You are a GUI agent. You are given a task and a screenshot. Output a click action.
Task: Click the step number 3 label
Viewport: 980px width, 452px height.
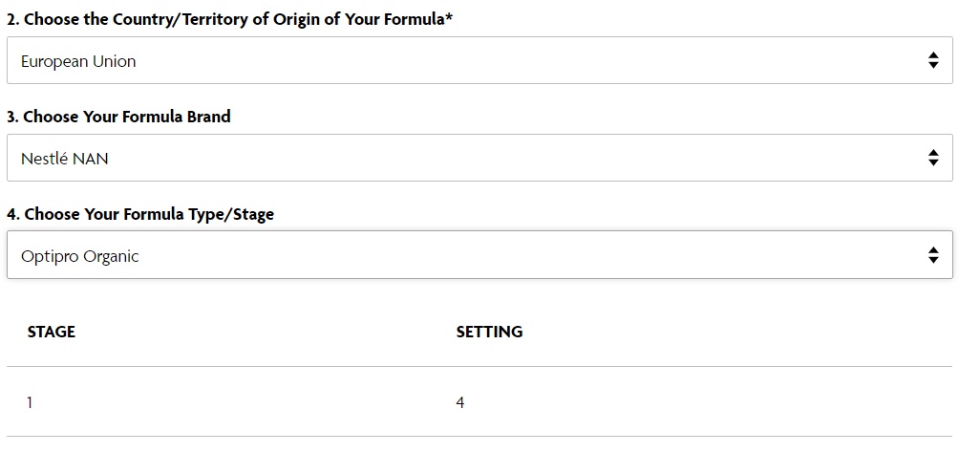click(12, 117)
